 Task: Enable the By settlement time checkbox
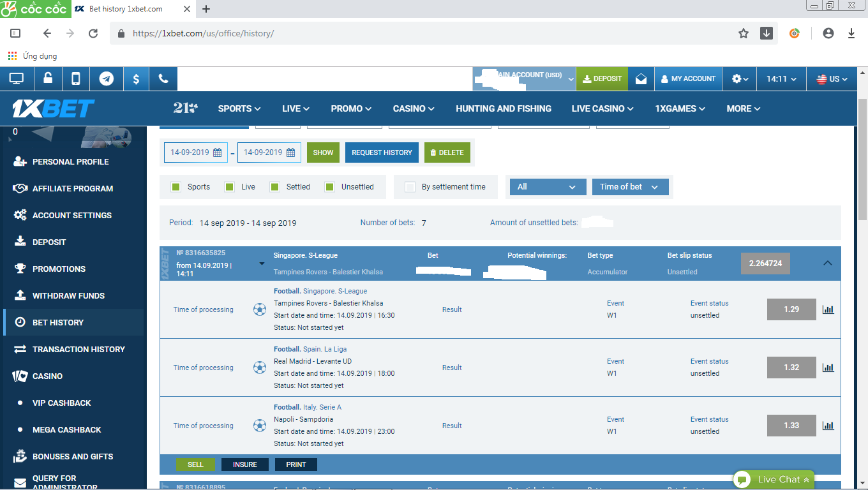(x=410, y=187)
